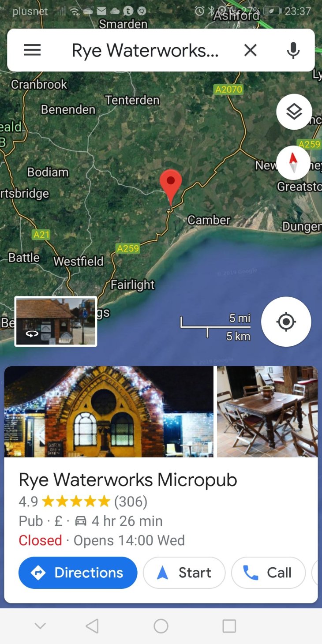Image resolution: width=322 pixels, height=644 pixels.
Task: Center map on my location
Action: coord(286,322)
